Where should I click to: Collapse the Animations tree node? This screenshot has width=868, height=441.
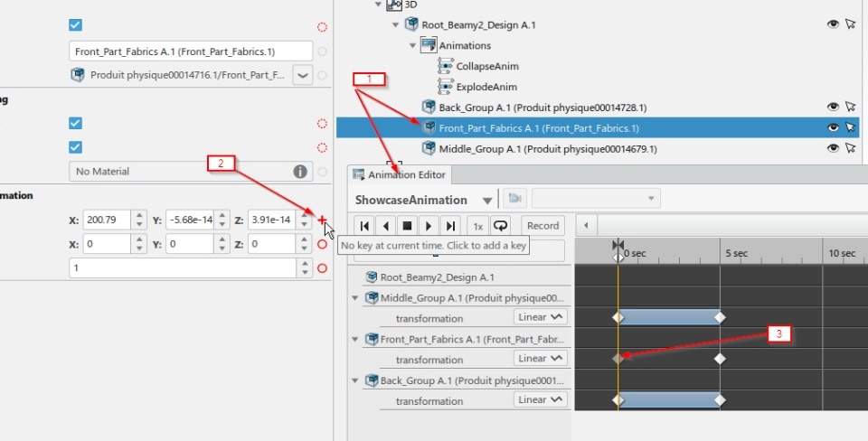[x=412, y=45]
